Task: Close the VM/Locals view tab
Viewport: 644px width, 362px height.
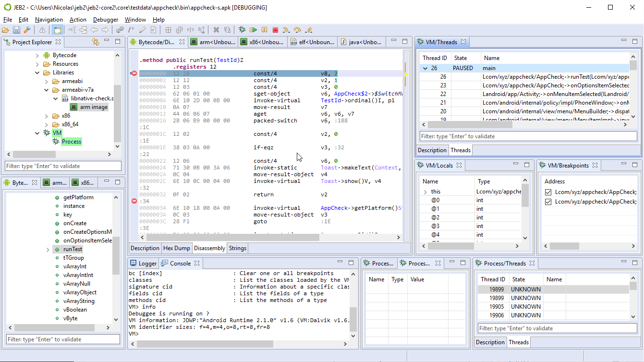Action: point(459,165)
